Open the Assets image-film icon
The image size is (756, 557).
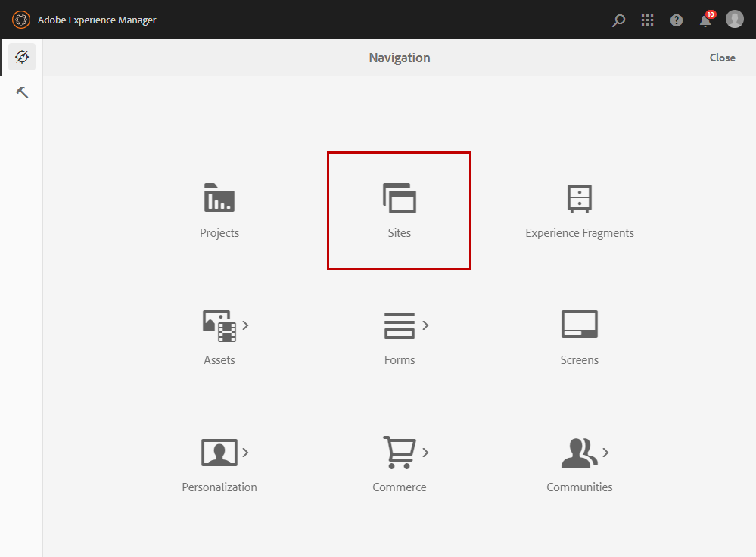tap(219, 325)
